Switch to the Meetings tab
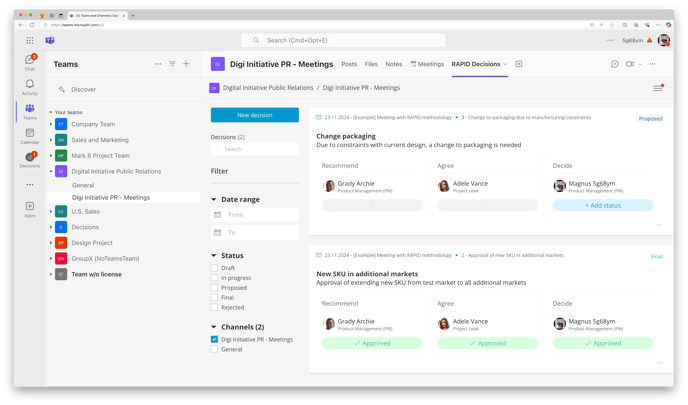688x405 pixels. click(427, 64)
